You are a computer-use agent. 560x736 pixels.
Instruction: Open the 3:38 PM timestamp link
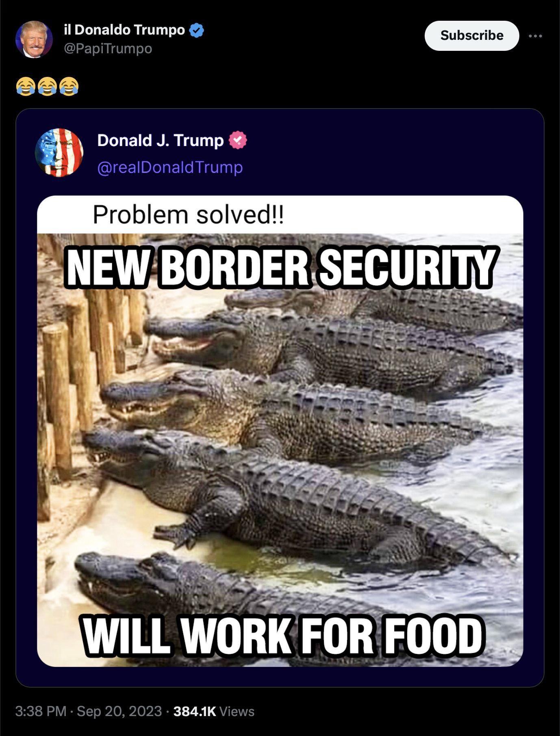tap(41, 711)
